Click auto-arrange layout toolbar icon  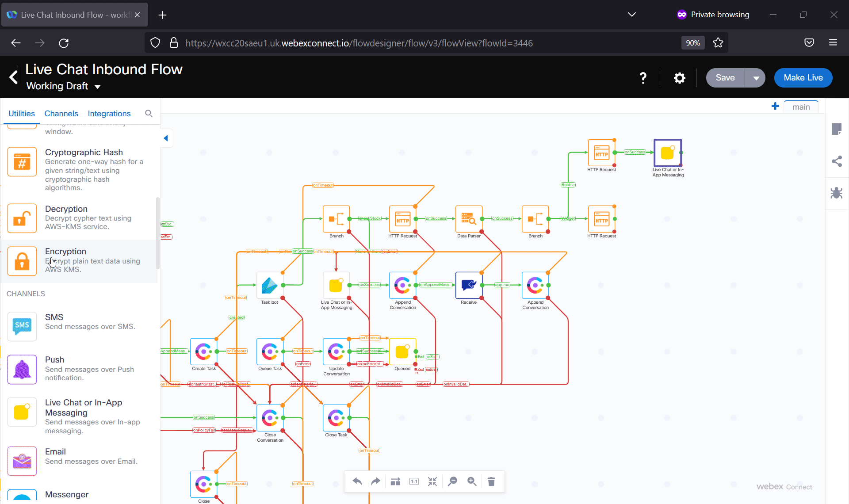click(x=395, y=481)
